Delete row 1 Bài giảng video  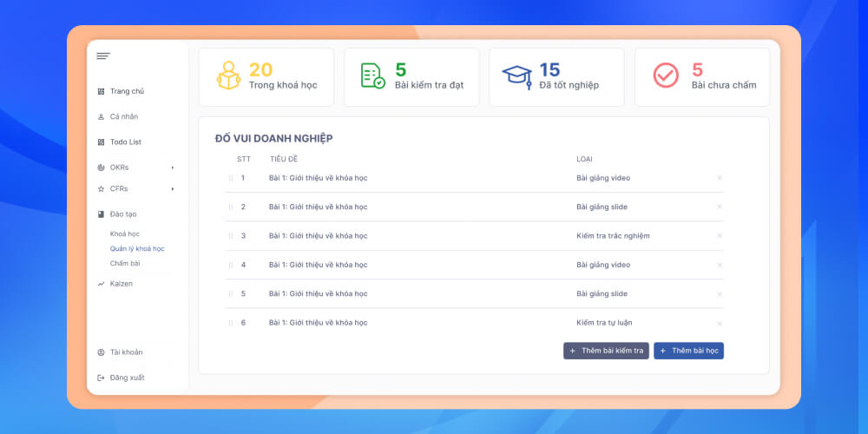click(x=720, y=178)
